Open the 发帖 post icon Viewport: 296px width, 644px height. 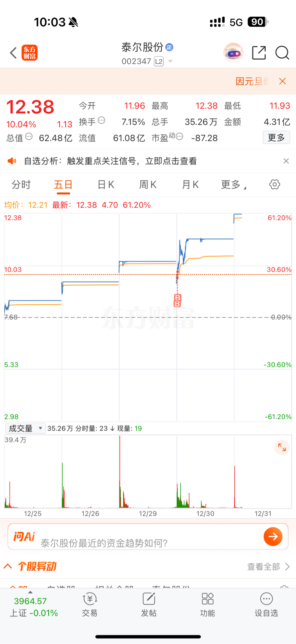pos(149,605)
